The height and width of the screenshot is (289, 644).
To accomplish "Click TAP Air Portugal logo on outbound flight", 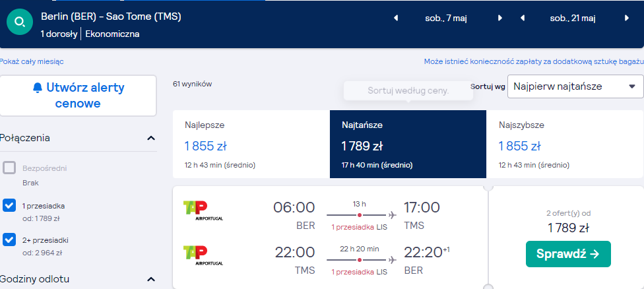I will pyautogui.click(x=203, y=210).
